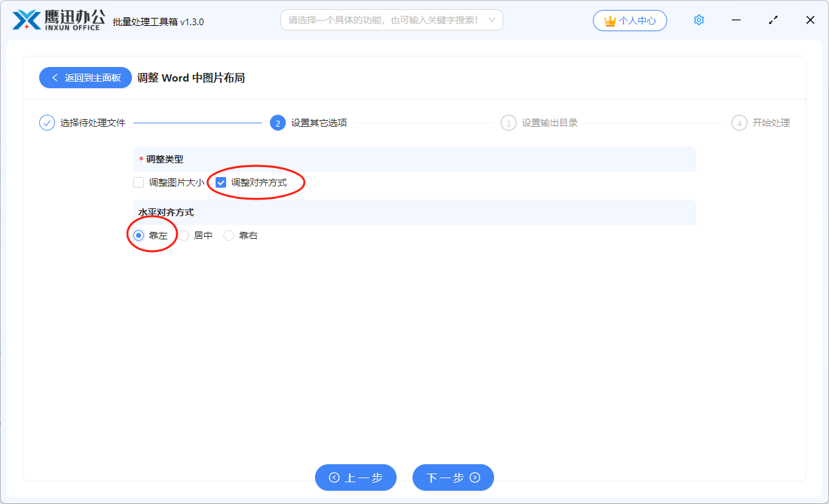Click the step 2 number circle
Viewport: 829px width, 504px height.
(278, 123)
